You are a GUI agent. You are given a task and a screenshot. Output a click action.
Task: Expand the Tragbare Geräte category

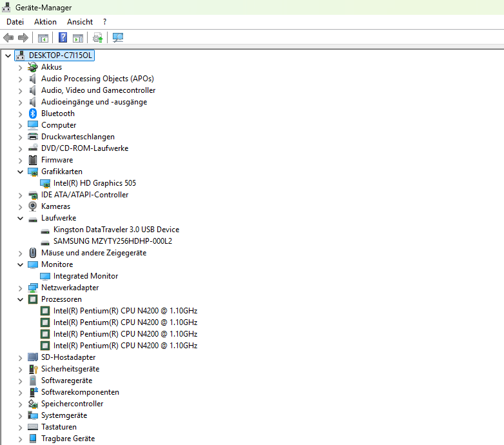pyautogui.click(x=20, y=439)
